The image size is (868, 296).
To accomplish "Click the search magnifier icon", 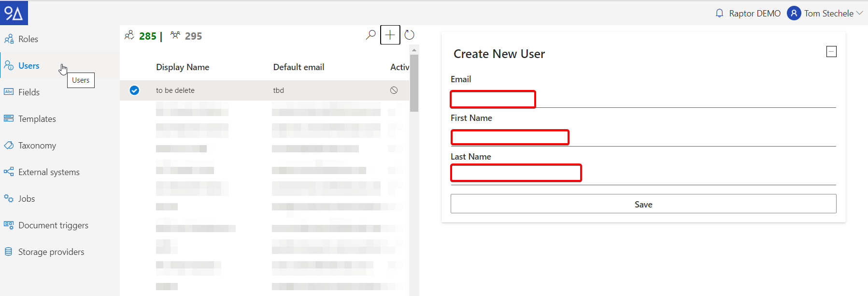I will [x=370, y=35].
